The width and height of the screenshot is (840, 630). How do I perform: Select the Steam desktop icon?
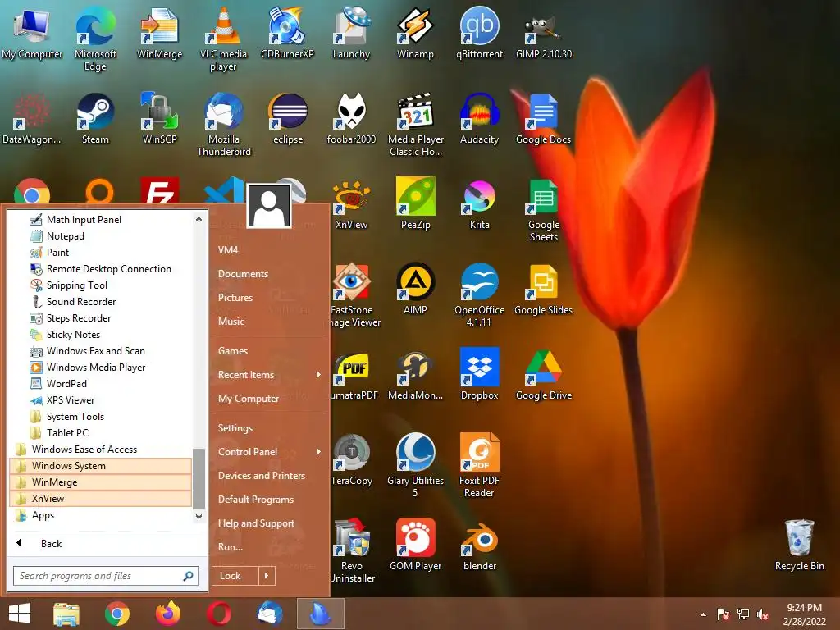tap(95, 119)
